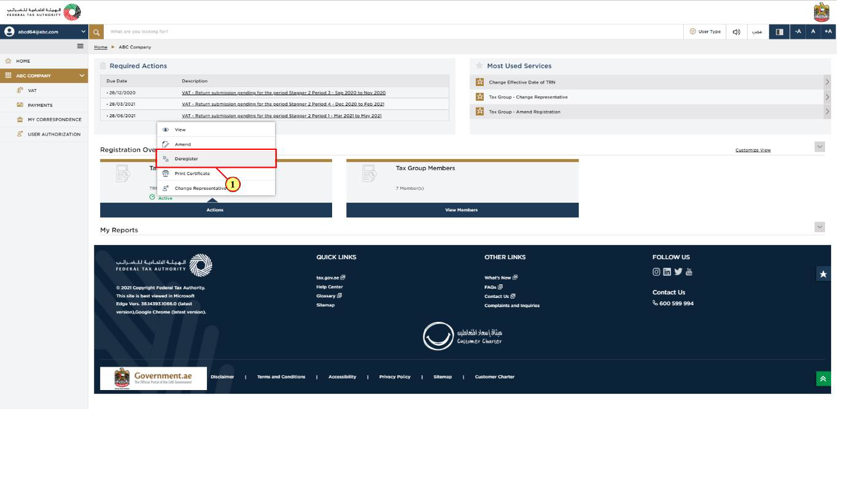Star Tax Group - Amend Registration service

480,111
